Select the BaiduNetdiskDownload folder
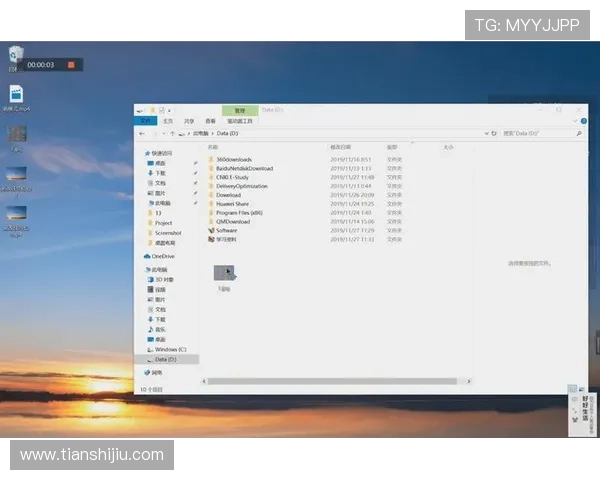Screen dimensions: 600x480 tap(243, 168)
